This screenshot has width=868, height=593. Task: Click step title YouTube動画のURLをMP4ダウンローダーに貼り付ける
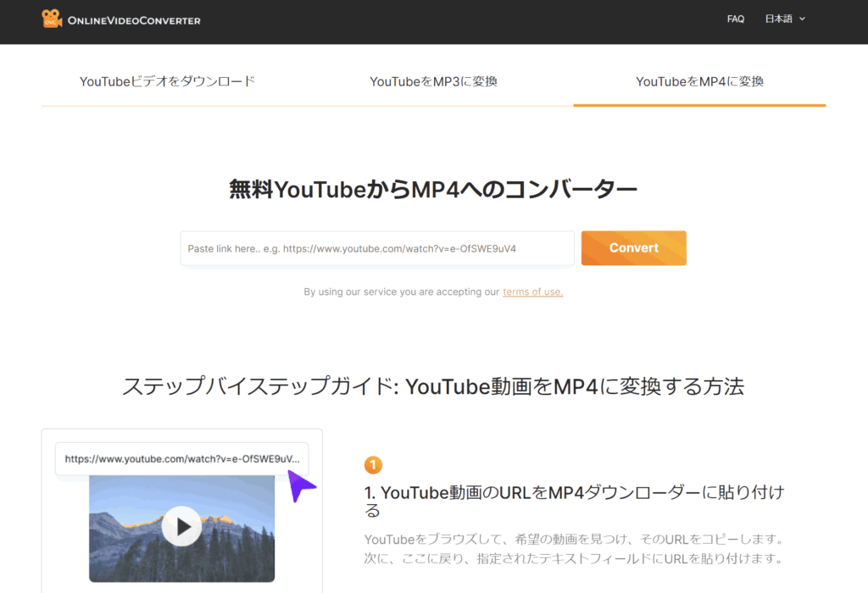(x=574, y=501)
